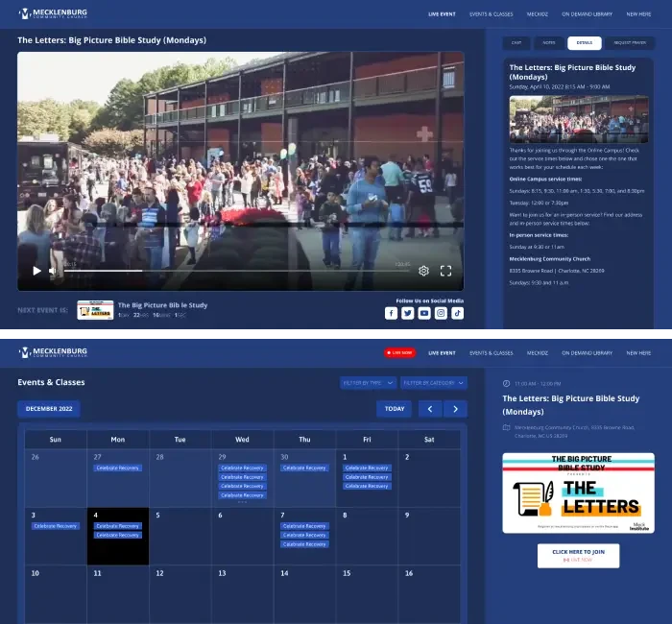
Task: Select day 16 in the calendar
Action: 429,594
